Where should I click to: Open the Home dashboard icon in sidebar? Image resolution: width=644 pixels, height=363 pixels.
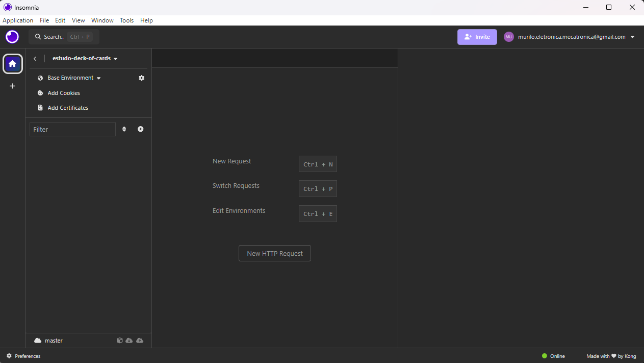[13, 64]
